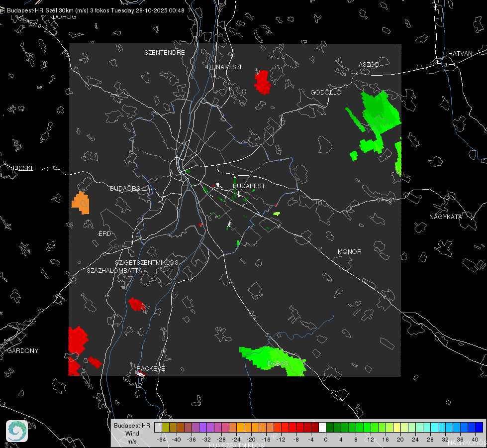This screenshot has width=487, height=448.
Task: Click the "28" legend tick value
Action: pos(430,440)
